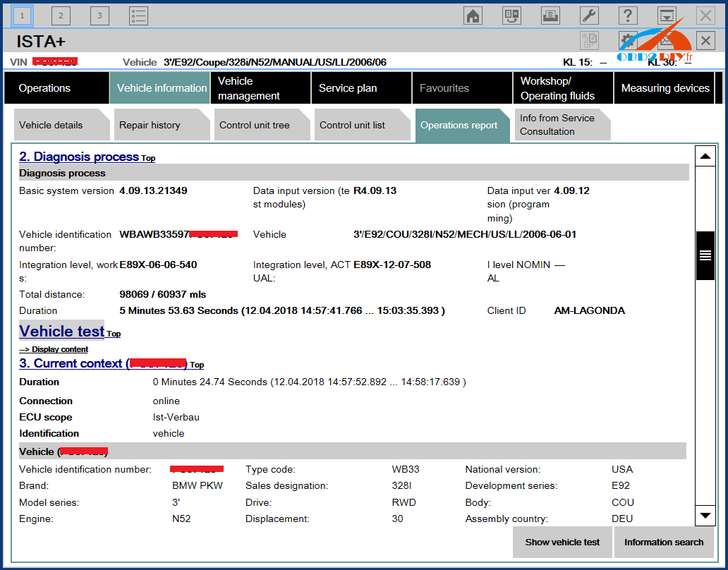Open the wrench settings icon
728x570 pixels.
coord(589,16)
